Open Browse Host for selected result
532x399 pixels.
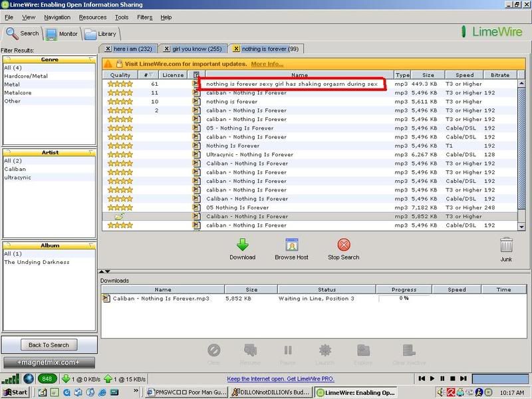[x=291, y=249]
